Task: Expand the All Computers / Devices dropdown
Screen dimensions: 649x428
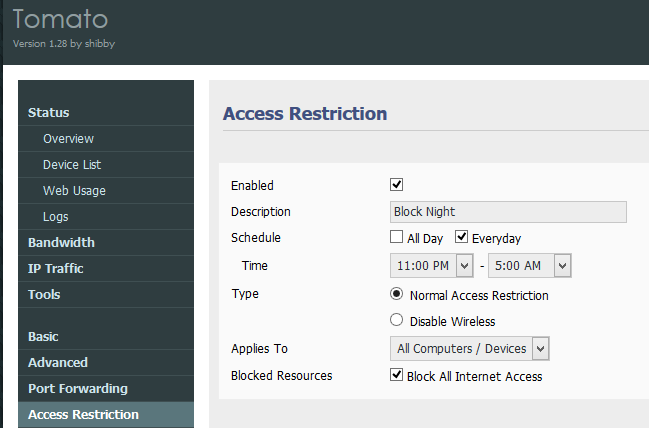Action: 470,349
